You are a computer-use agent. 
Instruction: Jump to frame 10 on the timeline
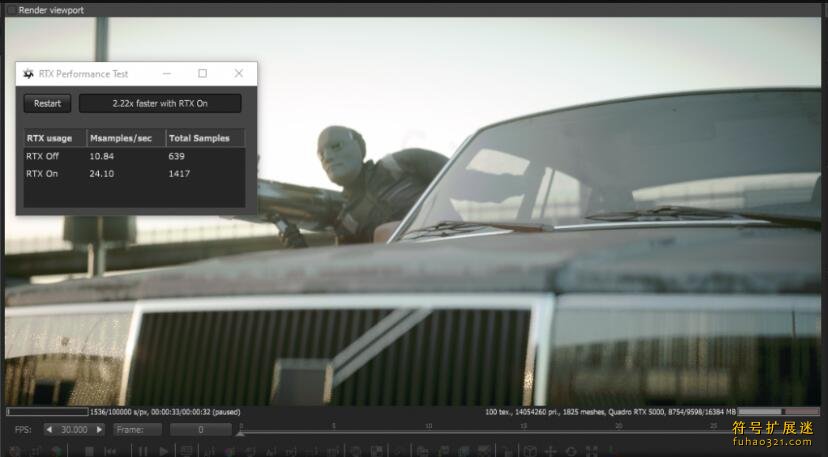[x=429, y=426]
